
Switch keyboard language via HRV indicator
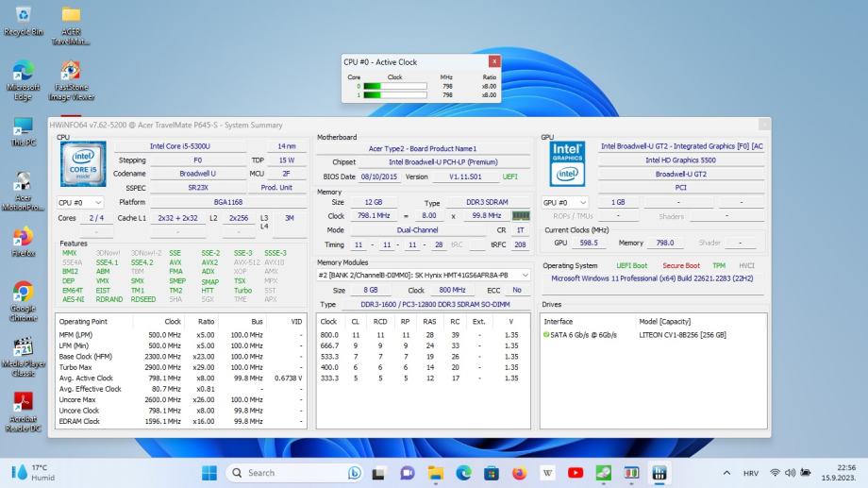(x=751, y=473)
